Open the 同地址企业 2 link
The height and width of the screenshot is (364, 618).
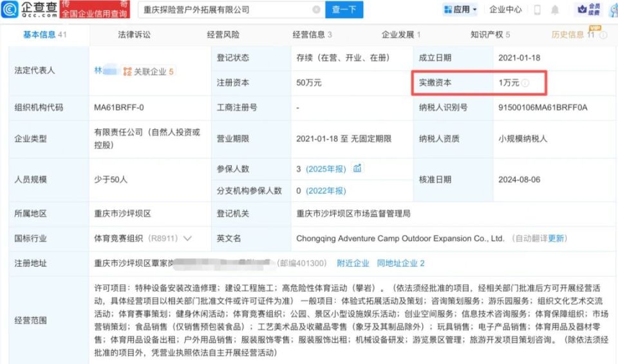pos(400,263)
